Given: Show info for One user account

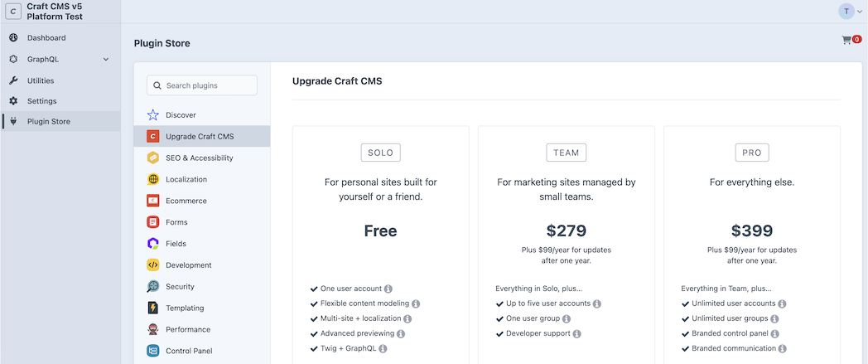Looking at the screenshot, I should pyautogui.click(x=388, y=289).
